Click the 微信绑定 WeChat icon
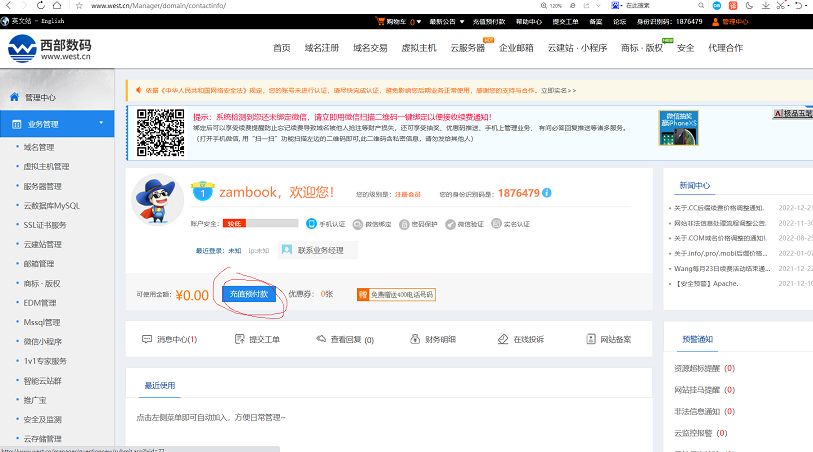The width and height of the screenshot is (813, 452). (358, 224)
